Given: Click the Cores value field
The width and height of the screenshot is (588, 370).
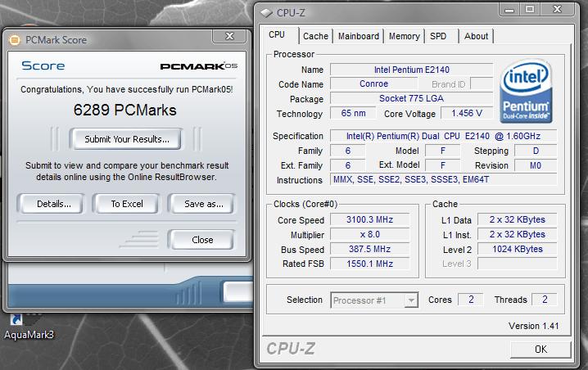Looking at the screenshot, I should point(471,300).
